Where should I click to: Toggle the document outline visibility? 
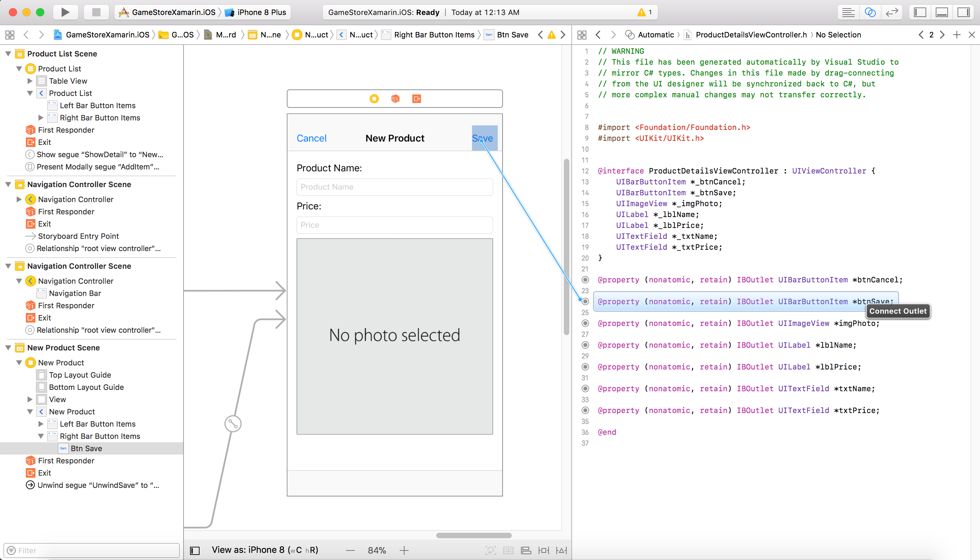point(195,550)
